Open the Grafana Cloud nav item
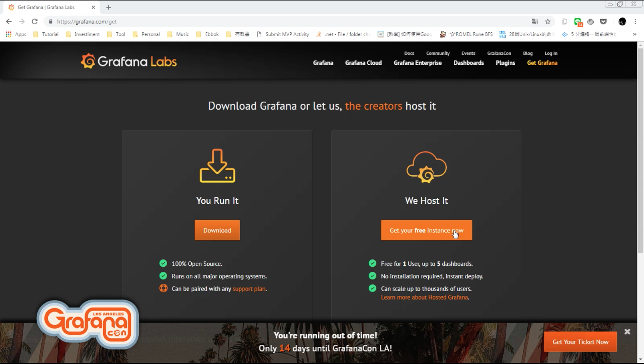The height and width of the screenshot is (364, 644). pyautogui.click(x=363, y=63)
